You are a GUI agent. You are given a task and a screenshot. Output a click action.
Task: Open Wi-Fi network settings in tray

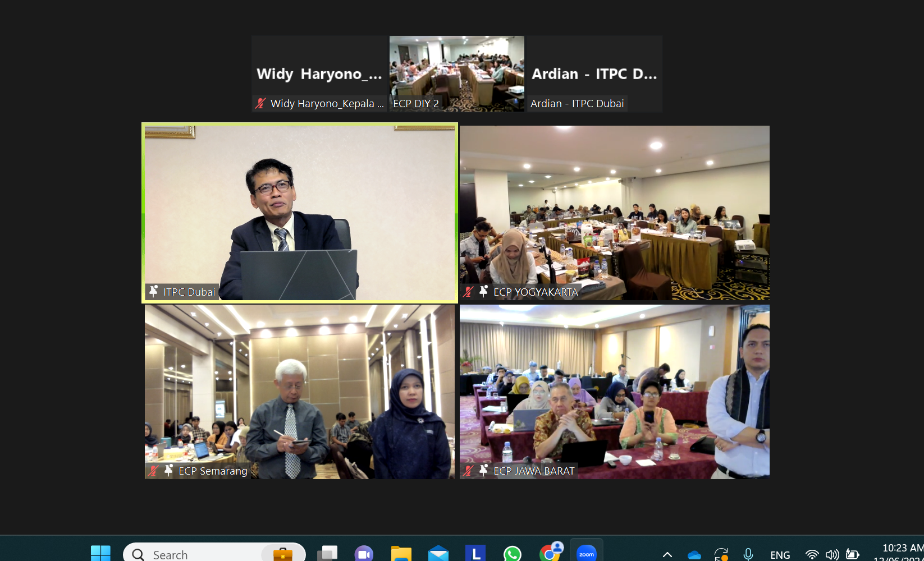click(x=812, y=554)
